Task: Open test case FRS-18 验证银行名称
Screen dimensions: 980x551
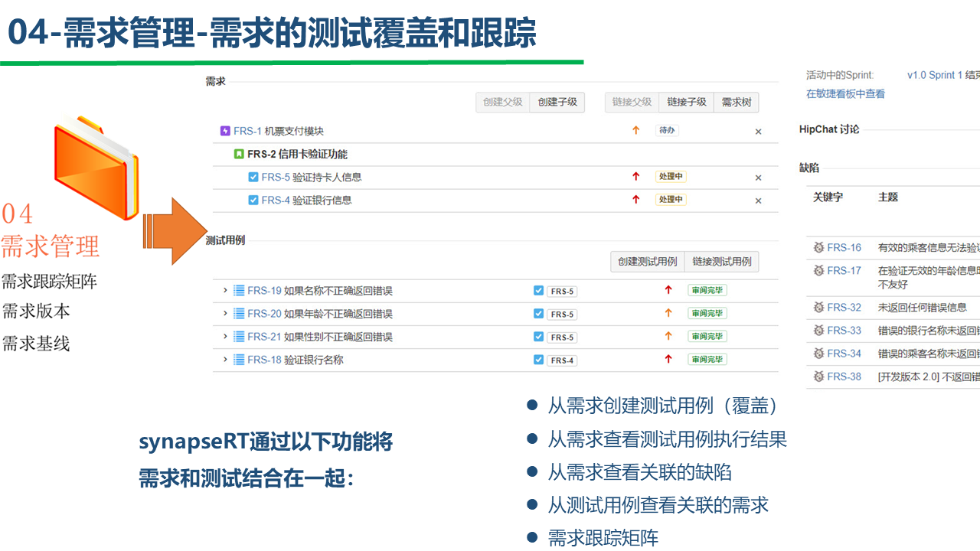Action: tap(296, 360)
